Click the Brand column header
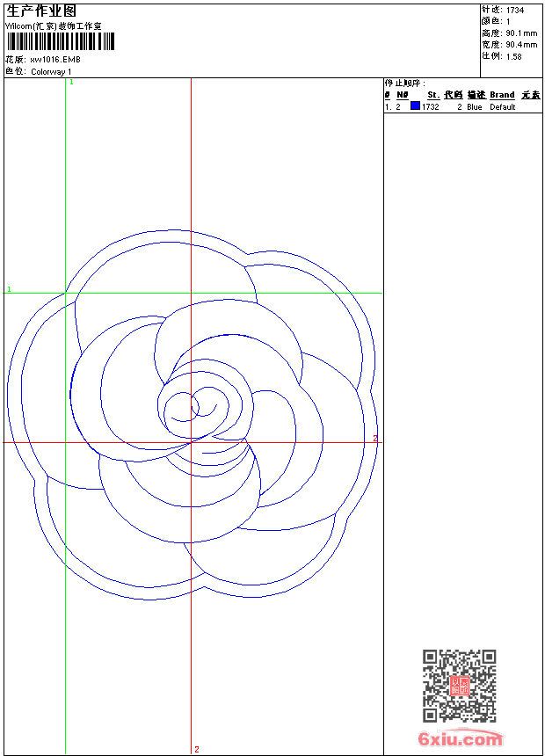545x756 pixels. point(502,95)
